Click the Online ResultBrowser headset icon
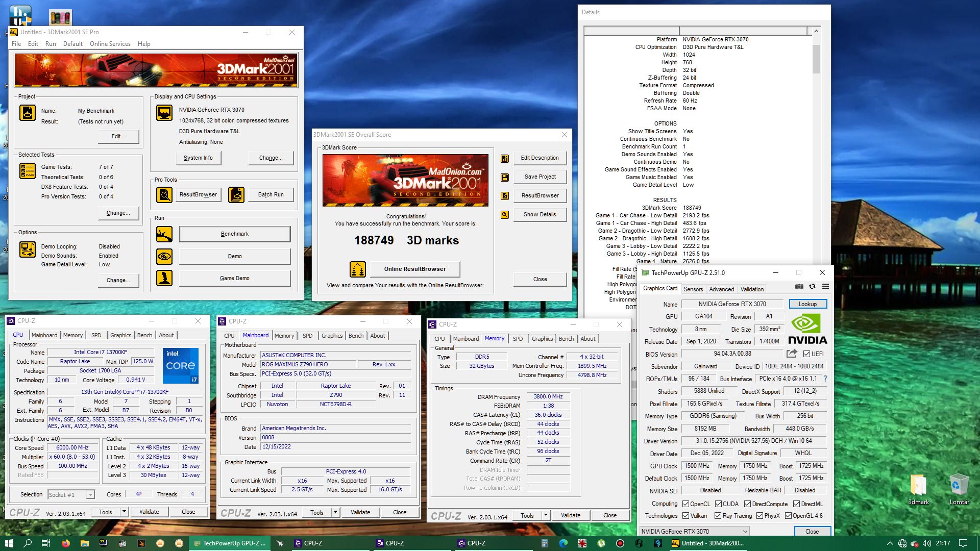The height and width of the screenshot is (551, 980). tap(358, 269)
